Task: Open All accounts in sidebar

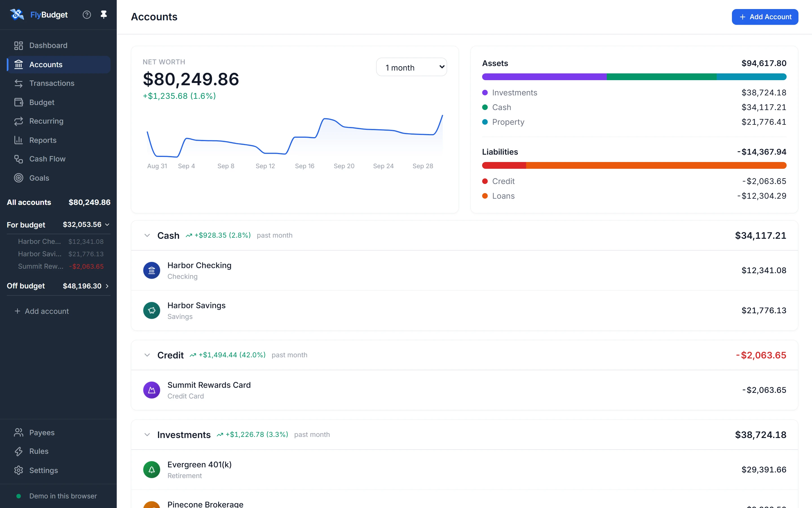Action: pyautogui.click(x=58, y=202)
